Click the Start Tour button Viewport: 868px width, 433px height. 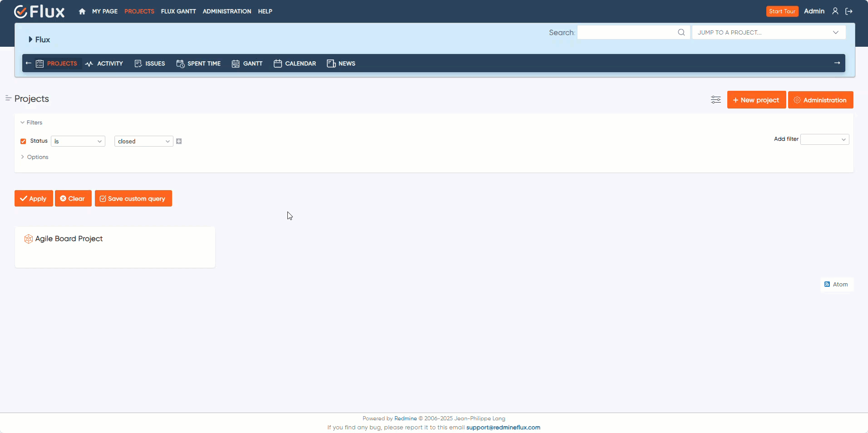coord(782,11)
